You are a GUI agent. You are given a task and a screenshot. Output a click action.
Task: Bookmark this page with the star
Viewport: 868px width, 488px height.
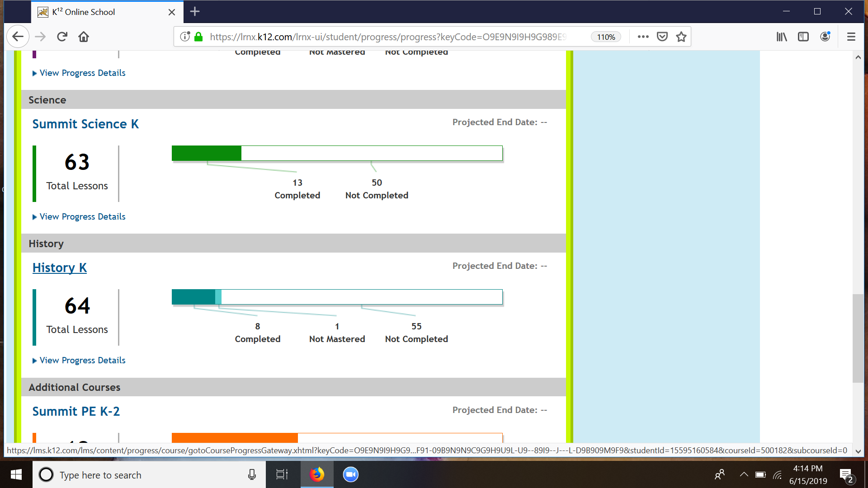[681, 37]
